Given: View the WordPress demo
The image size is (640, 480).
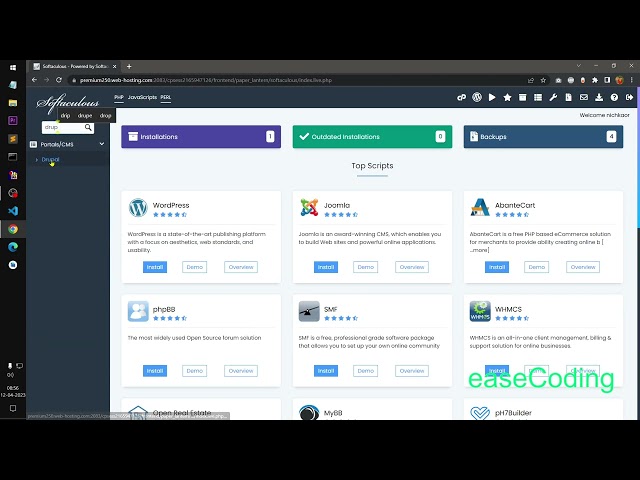Looking at the screenshot, I should click(x=194, y=267).
